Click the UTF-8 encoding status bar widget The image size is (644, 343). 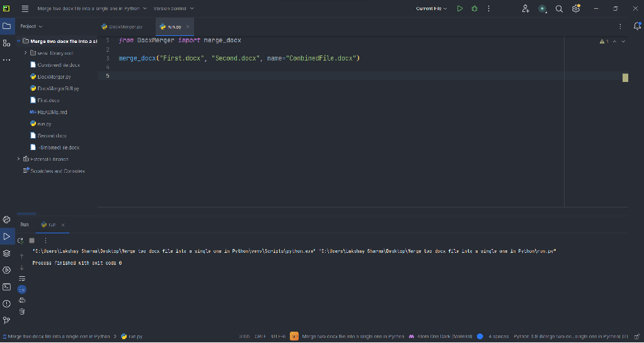(x=279, y=336)
